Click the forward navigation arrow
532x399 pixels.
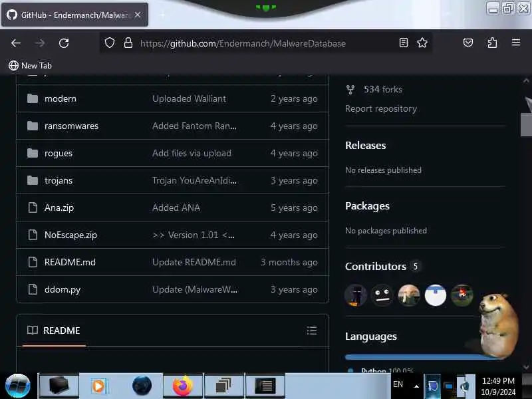[x=40, y=43]
